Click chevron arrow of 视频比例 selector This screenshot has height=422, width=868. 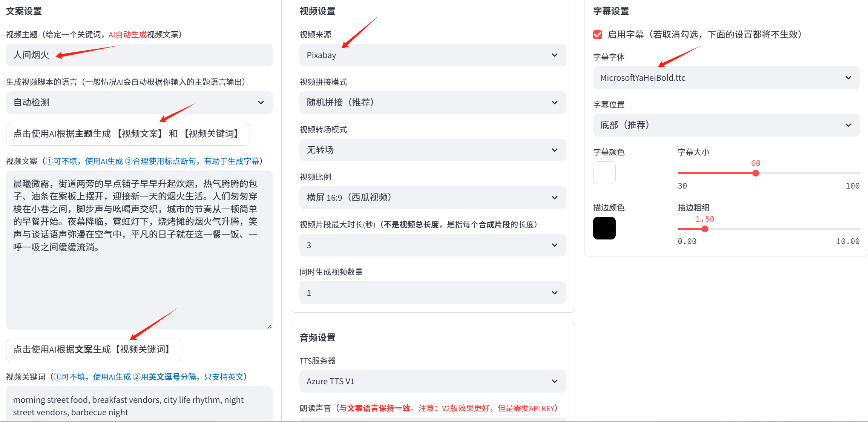554,198
